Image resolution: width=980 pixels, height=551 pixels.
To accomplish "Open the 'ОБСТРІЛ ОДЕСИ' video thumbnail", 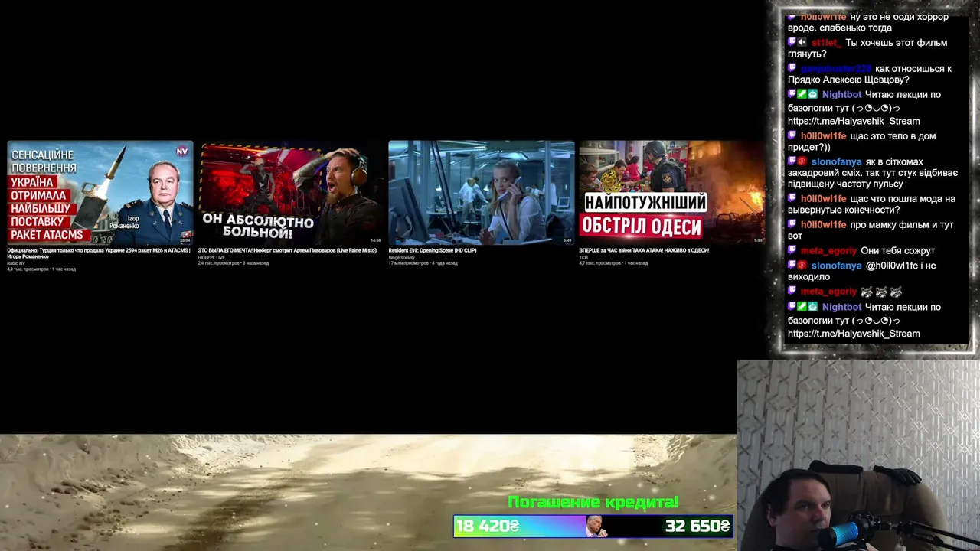I will 671,193.
